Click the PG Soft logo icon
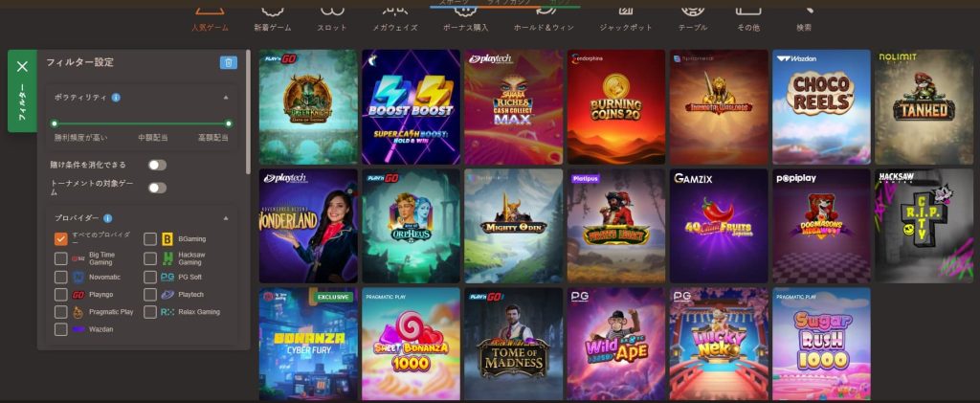Viewport: 980px width, 403px height. coord(167,277)
